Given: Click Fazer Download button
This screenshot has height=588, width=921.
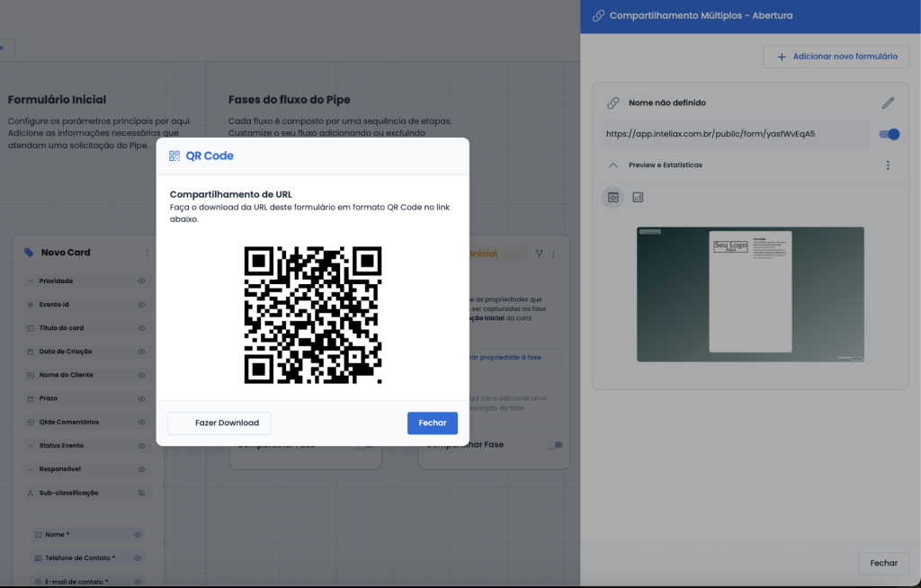Looking at the screenshot, I should pos(219,423).
